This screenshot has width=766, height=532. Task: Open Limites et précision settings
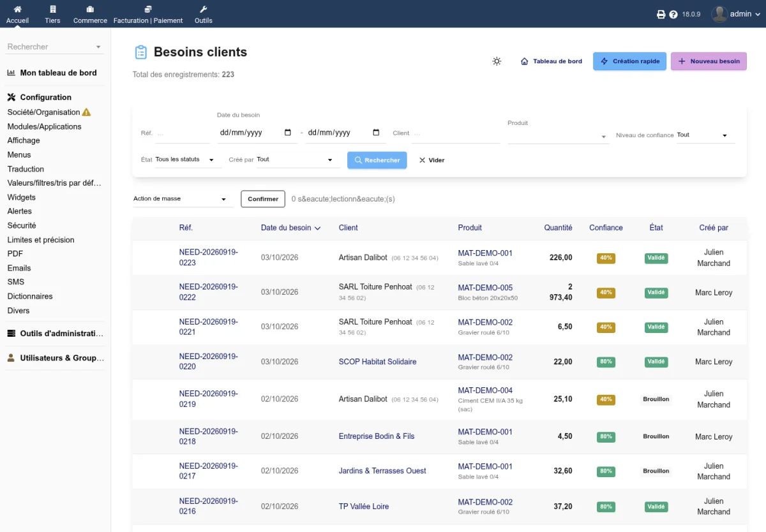click(41, 240)
